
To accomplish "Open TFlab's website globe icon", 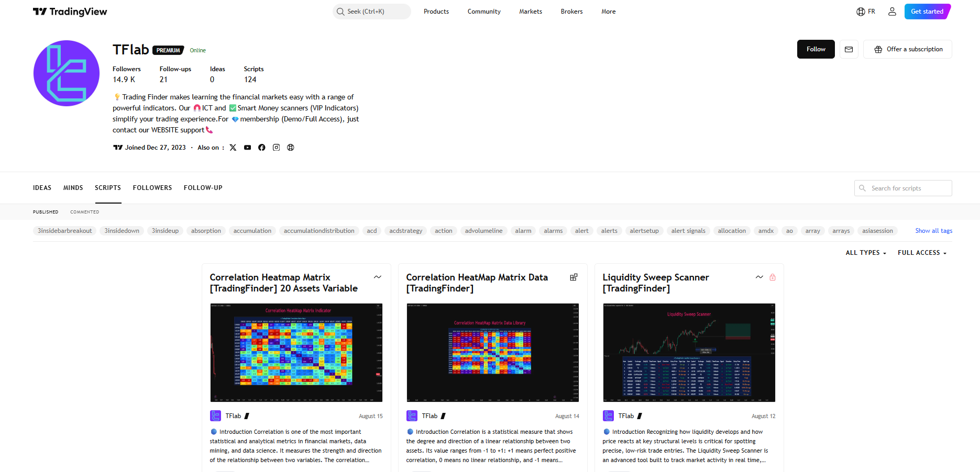I will (291, 148).
